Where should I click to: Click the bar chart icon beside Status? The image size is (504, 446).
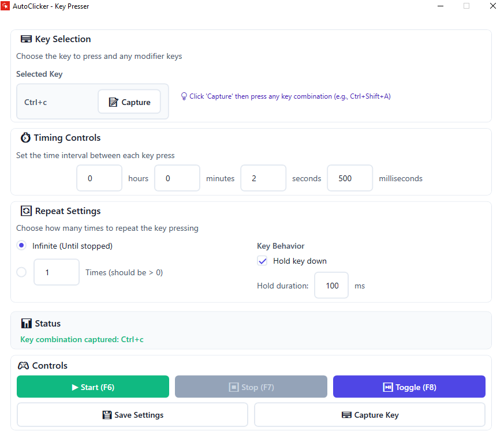click(26, 323)
